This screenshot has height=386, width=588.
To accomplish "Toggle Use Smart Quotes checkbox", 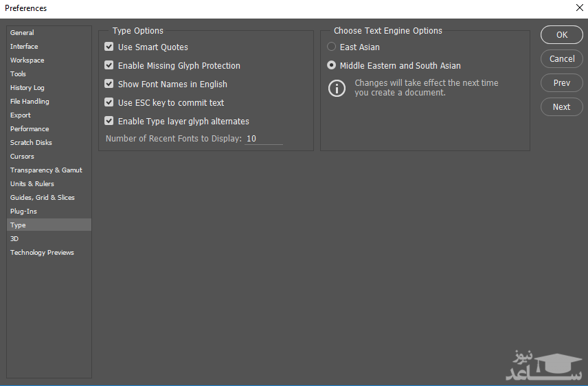I will [109, 47].
